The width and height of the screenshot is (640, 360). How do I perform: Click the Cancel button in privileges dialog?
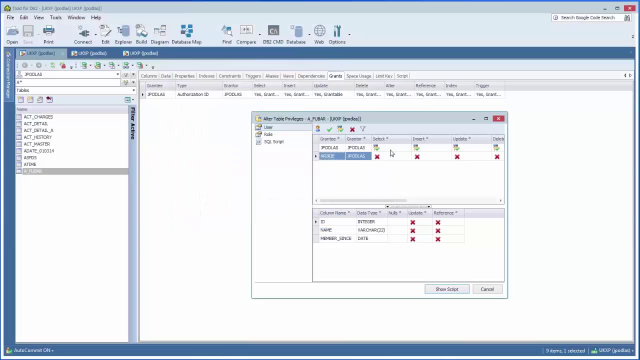tap(487, 289)
